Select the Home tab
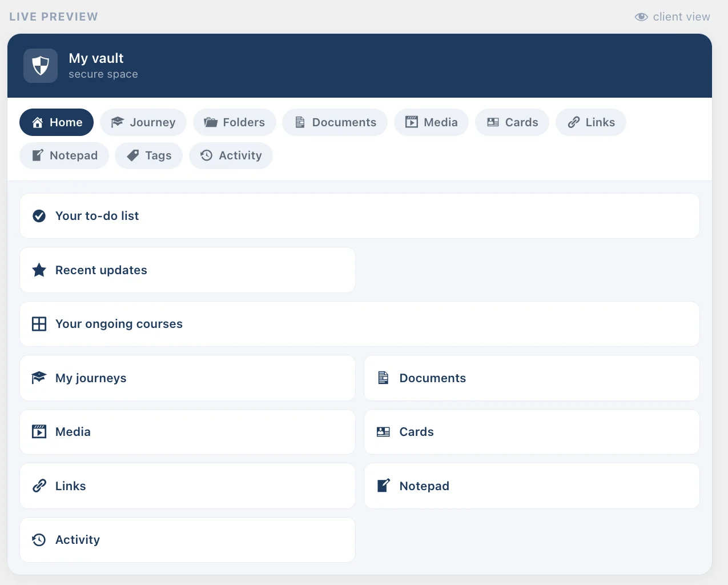 point(57,122)
